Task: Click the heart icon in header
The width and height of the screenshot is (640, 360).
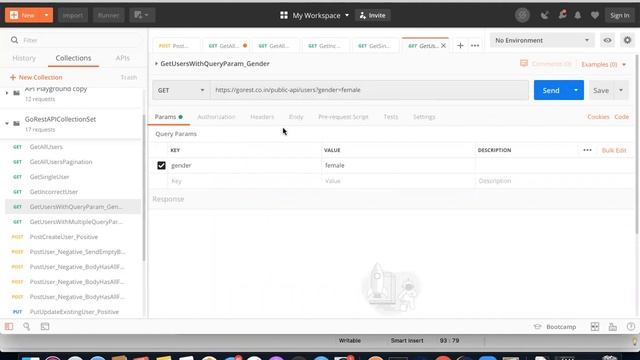Action: [x=595, y=15]
